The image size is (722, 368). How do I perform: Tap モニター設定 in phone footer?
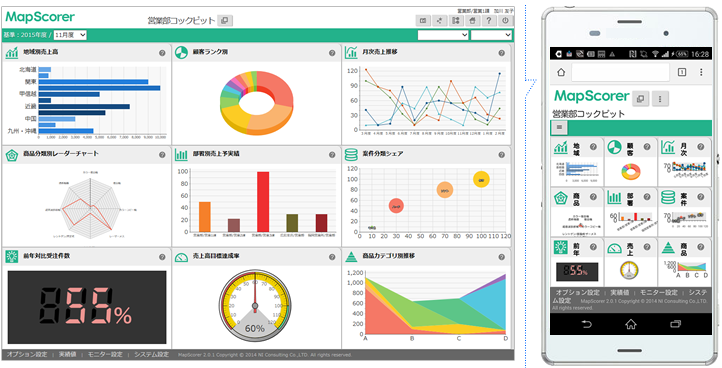(x=659, y=292)
